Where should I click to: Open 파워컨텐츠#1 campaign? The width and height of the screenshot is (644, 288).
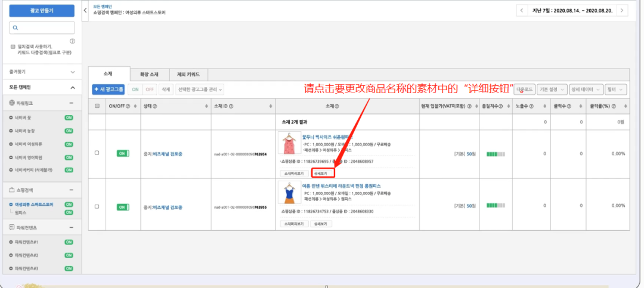[26, 242]
